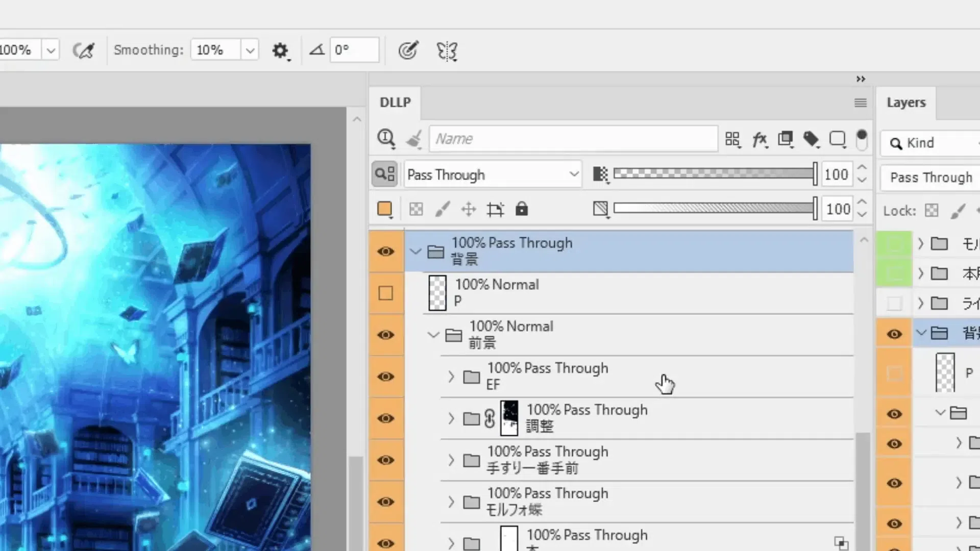Collapse the 背景 group in DLLP
The width and height of the screenshot is (980, 551).
(415, 252)
